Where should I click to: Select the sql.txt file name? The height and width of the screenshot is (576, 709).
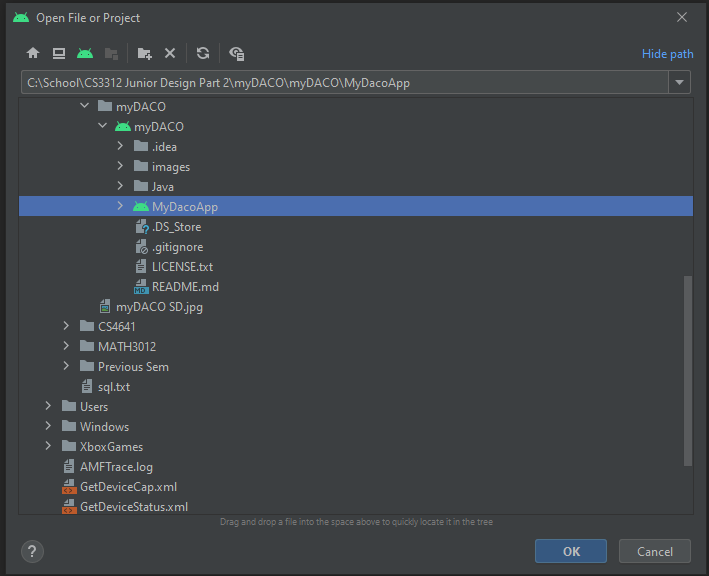[114, 387]
